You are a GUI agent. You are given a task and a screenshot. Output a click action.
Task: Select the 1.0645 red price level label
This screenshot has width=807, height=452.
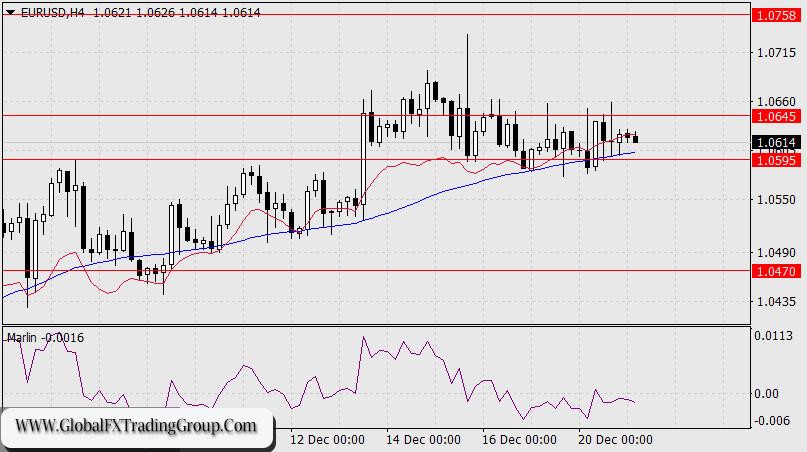tap(777, 116)
